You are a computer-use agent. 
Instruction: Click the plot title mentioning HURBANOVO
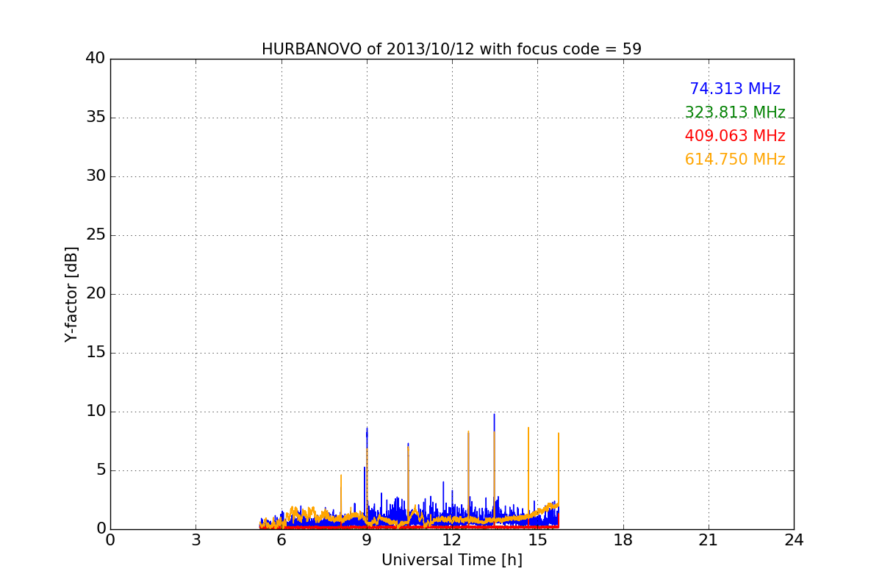[x=451, y=49]
